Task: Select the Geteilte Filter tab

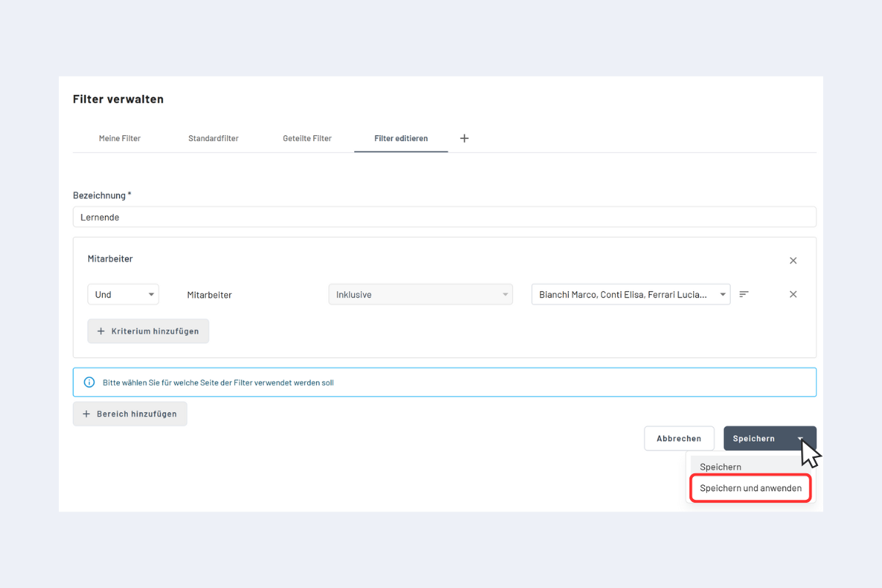Action: click(x=306, y=137)
